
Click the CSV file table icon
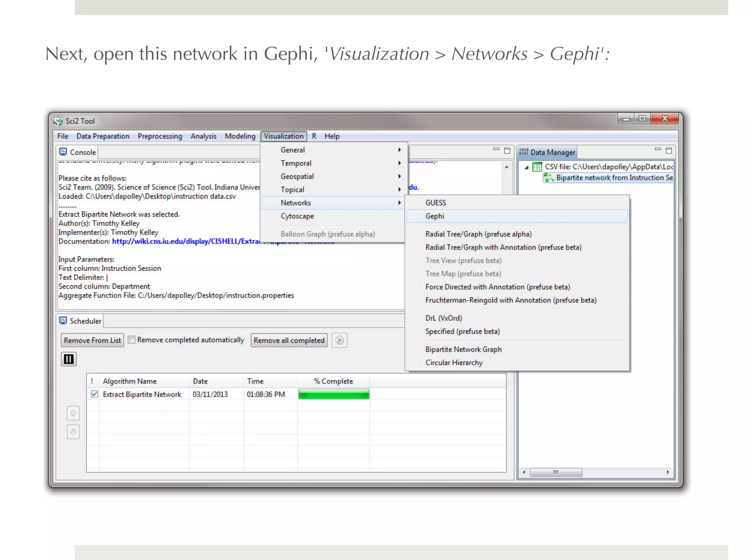tap(537, 167)
